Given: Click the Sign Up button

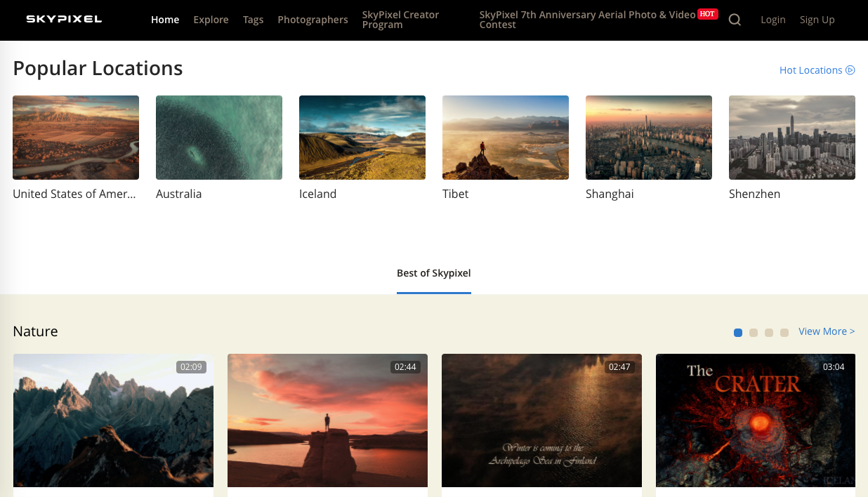Looking at the screenshot, I should (817, 20).
